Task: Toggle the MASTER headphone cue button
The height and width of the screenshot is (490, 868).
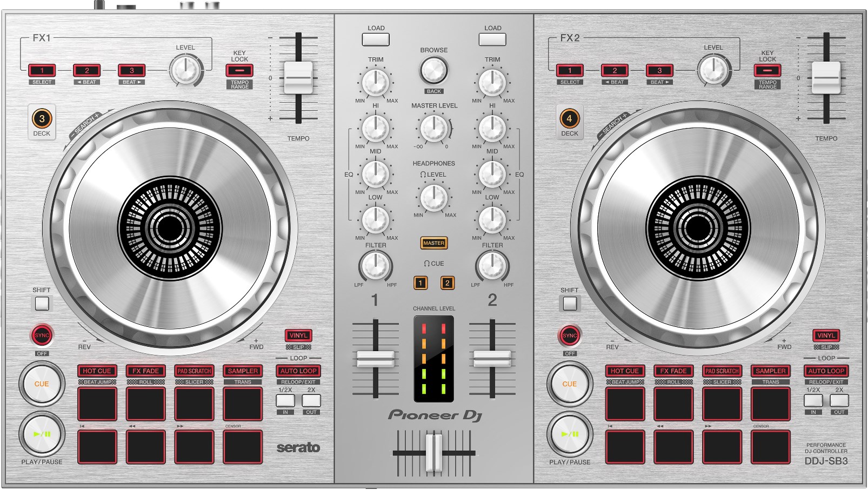Action: [433, 243]
